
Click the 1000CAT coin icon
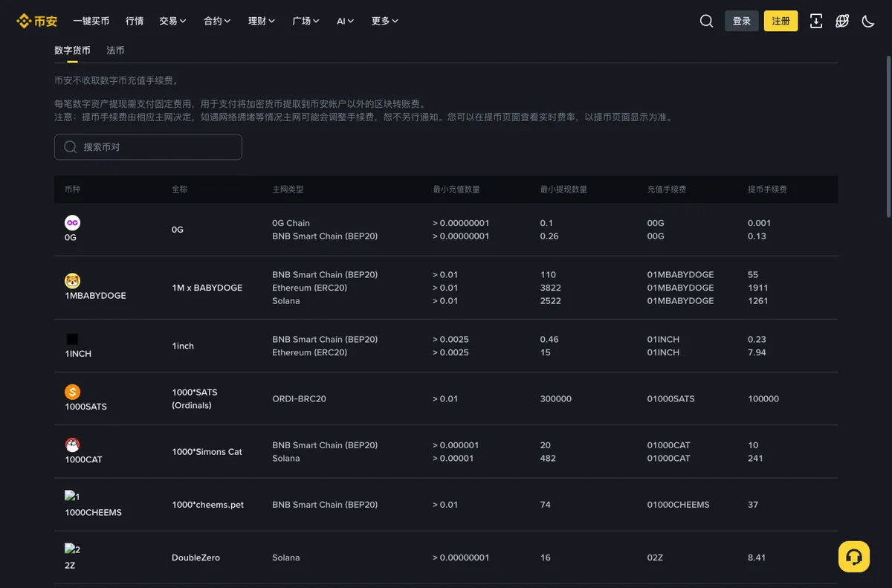(x=72, y=445)
